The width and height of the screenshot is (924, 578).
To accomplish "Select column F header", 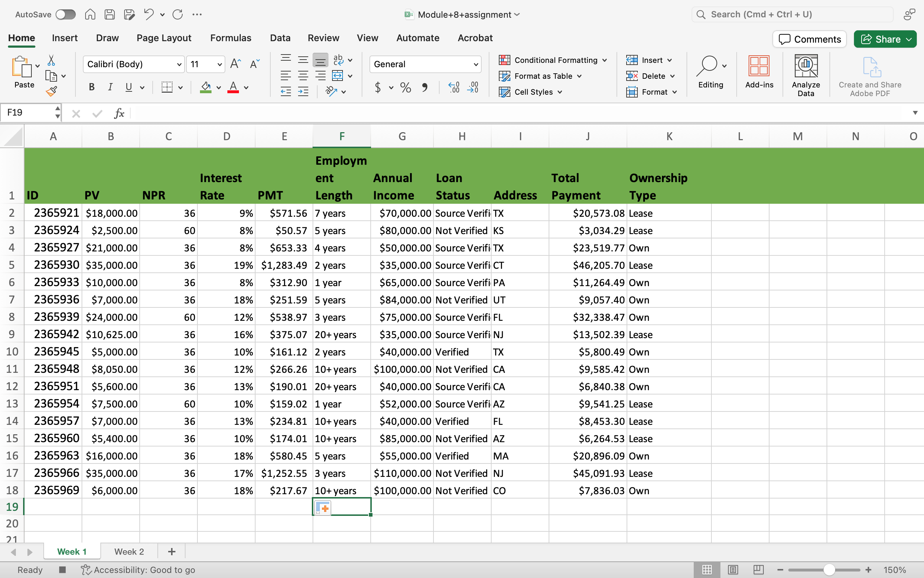I will 342,137.
